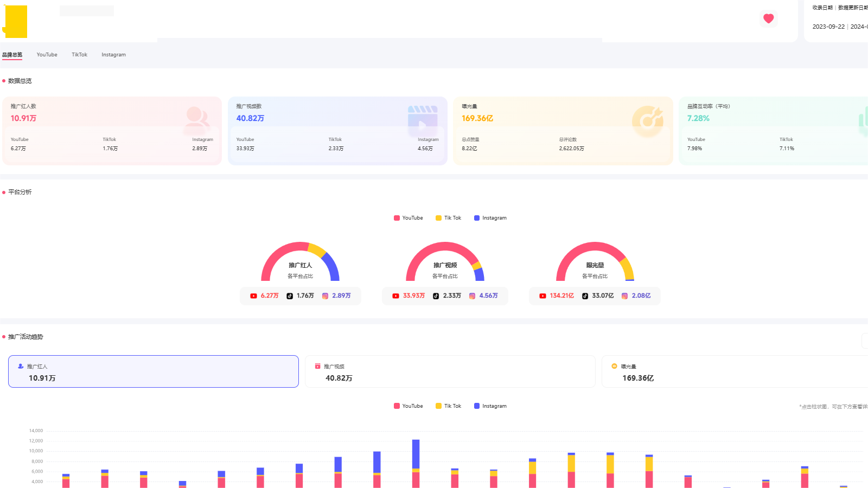
Task: Toggle Instagram legend in trend chart
Action: 490,406
